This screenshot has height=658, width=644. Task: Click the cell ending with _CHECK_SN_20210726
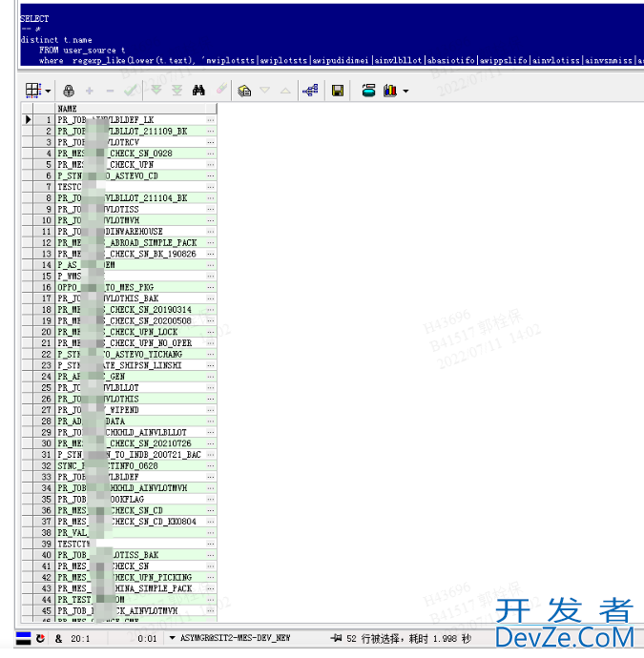(131, 443)
